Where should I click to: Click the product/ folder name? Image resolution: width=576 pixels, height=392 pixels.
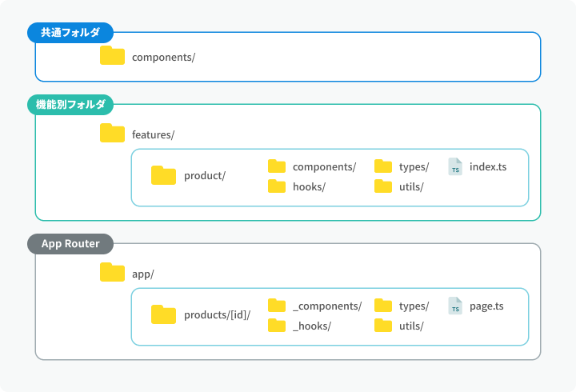coord(205,176)
